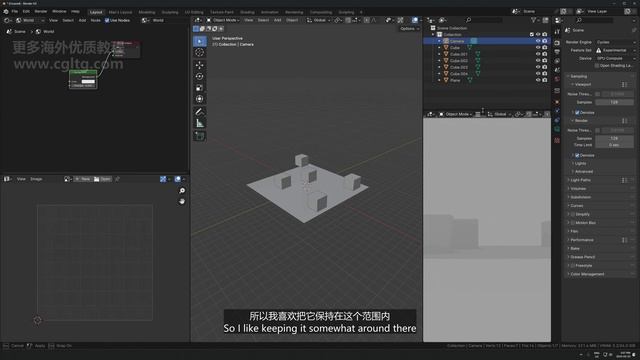Toggle the viewport Denoise checkbox
Viewport: 640px width, 360px height.
577,112
